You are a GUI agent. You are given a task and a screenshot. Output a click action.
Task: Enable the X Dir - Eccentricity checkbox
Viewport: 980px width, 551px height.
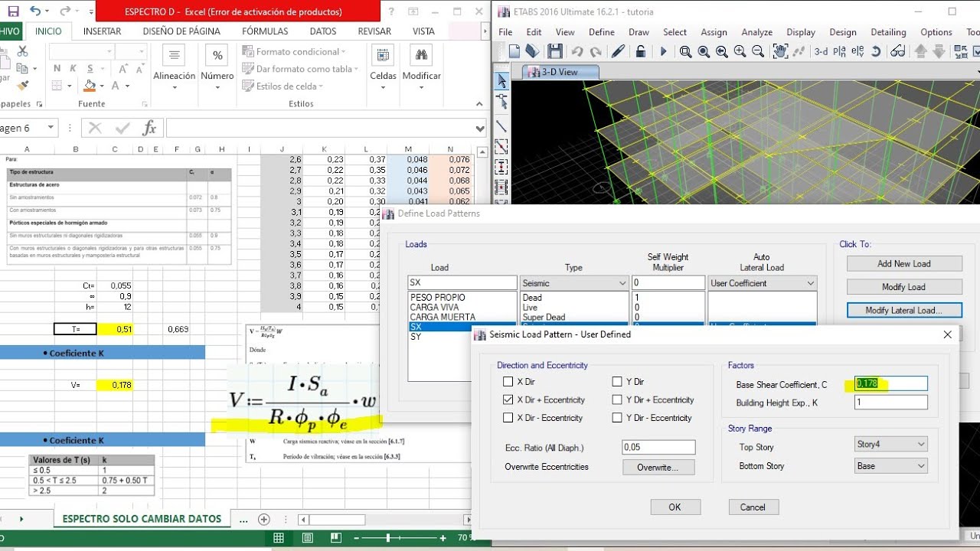click(x=508, y=418)
